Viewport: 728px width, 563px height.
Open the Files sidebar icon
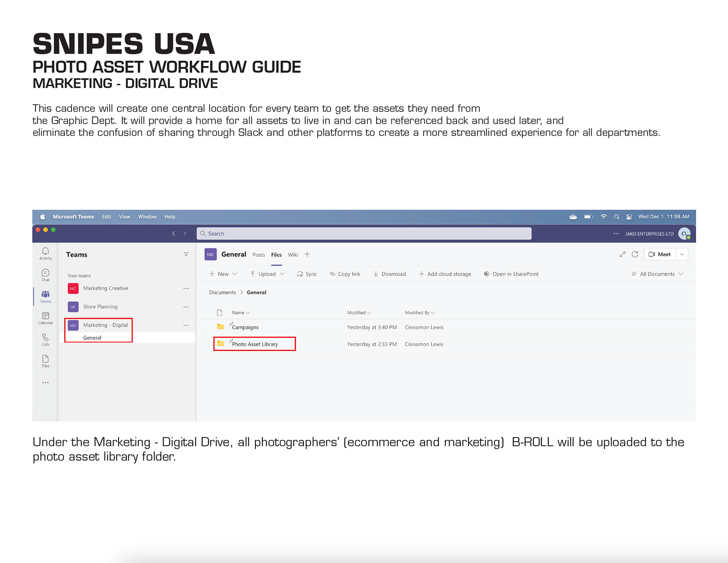(45, 361)
